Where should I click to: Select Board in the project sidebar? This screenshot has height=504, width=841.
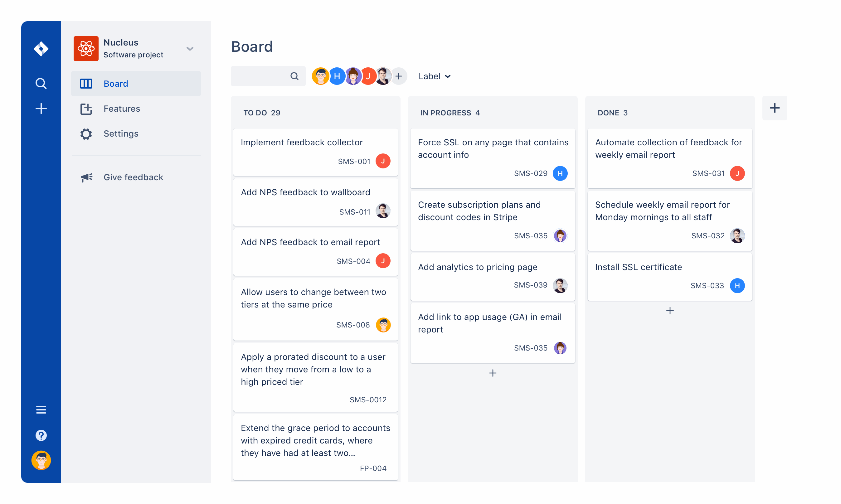tap(116, 84)
